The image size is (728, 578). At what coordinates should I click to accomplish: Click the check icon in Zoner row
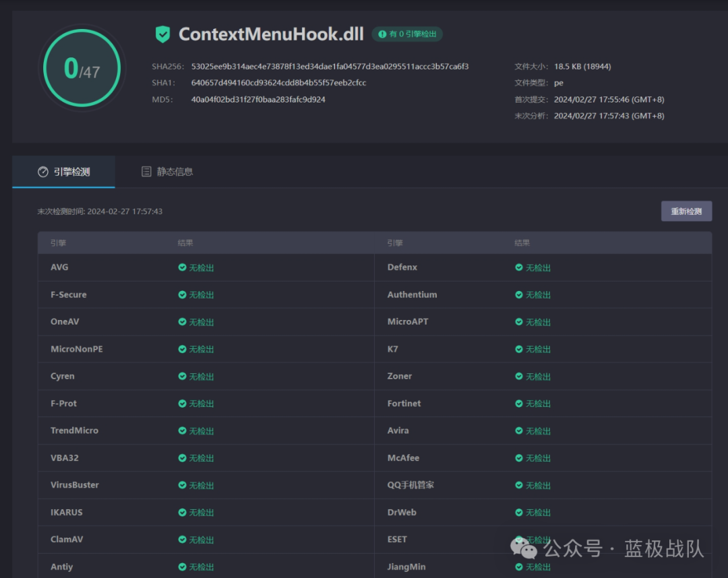click(x=518, y=376)
